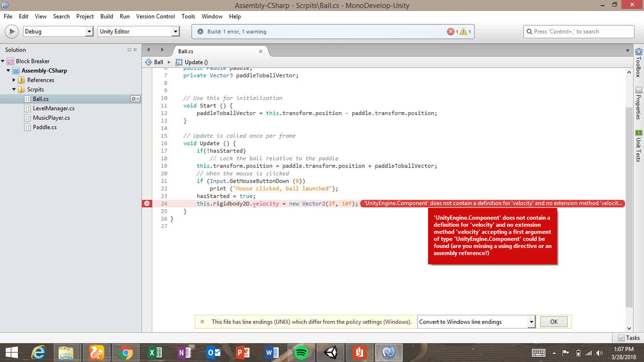Launch Unity from the taskbar

tap(331, 352)
